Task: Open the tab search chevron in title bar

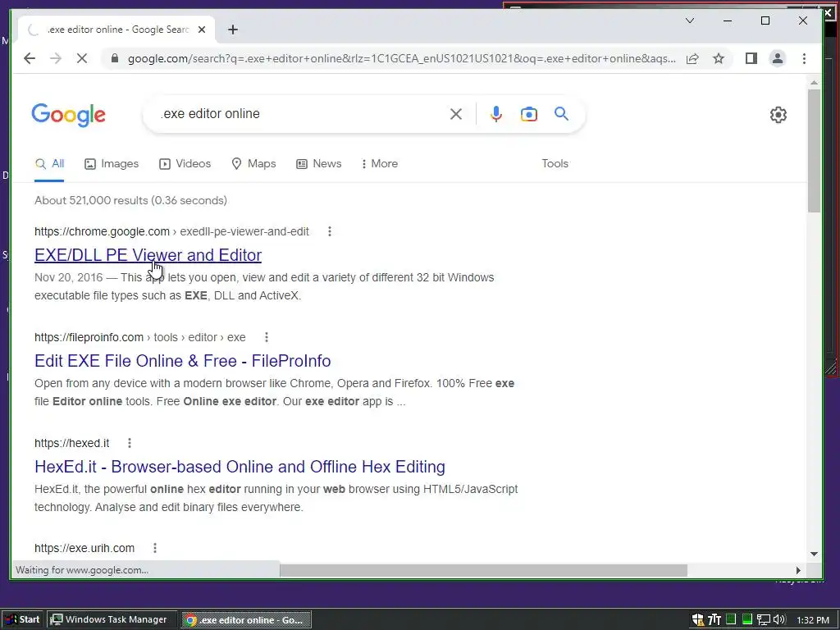Action: point(690,21)
